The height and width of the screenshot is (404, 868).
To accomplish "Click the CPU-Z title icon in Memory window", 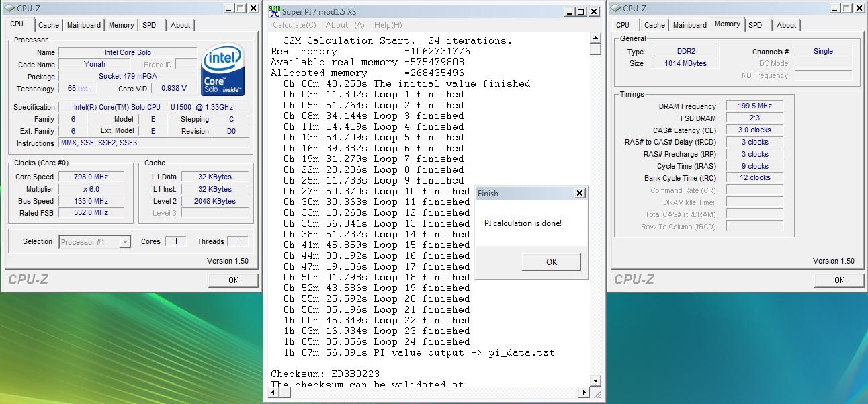I will click(x=615, y=8).
